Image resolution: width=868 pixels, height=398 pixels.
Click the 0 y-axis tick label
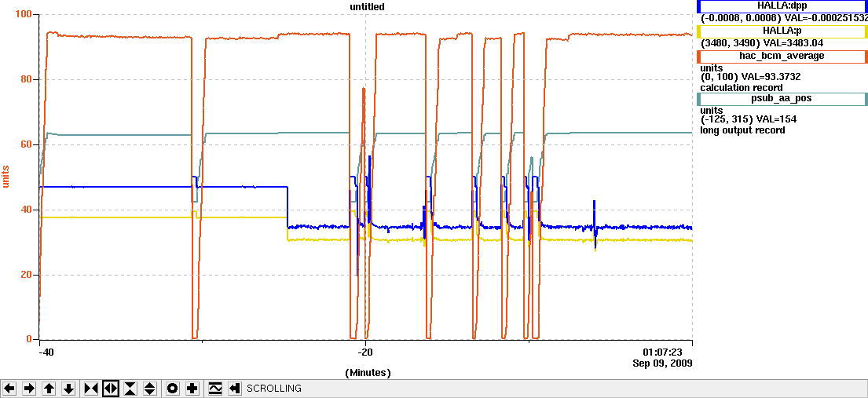click(31, 339)
